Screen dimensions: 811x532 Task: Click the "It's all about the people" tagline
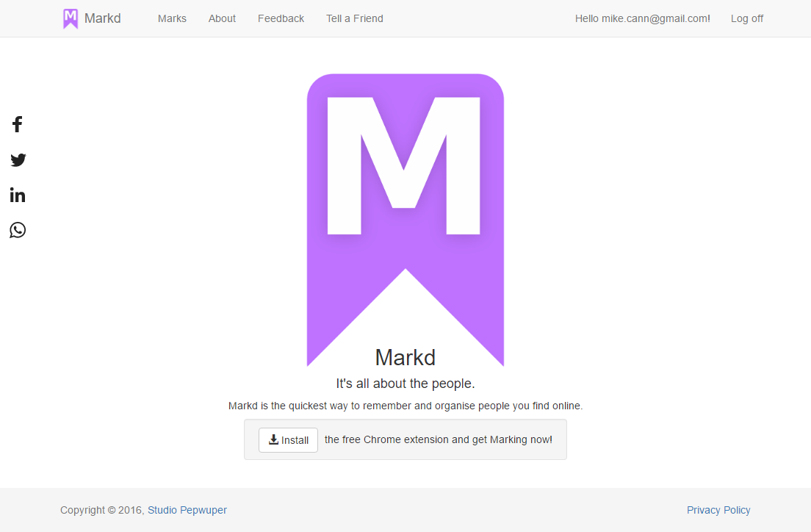405,384
